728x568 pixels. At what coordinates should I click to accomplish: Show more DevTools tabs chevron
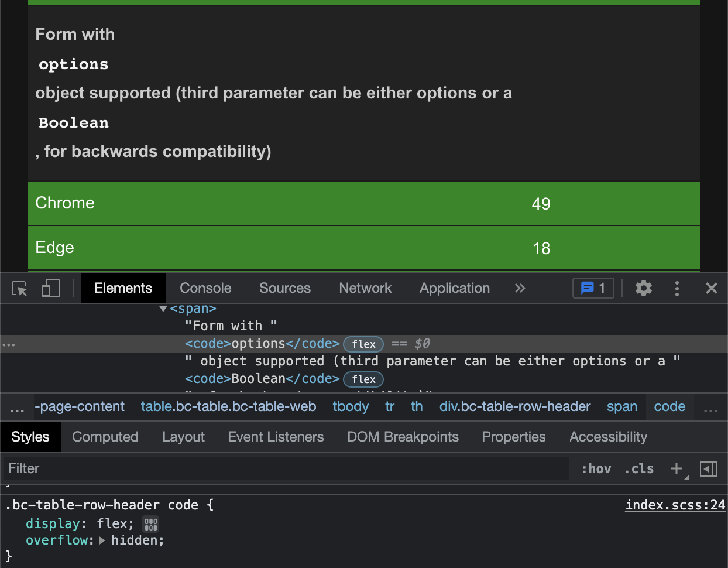(520, 288)
